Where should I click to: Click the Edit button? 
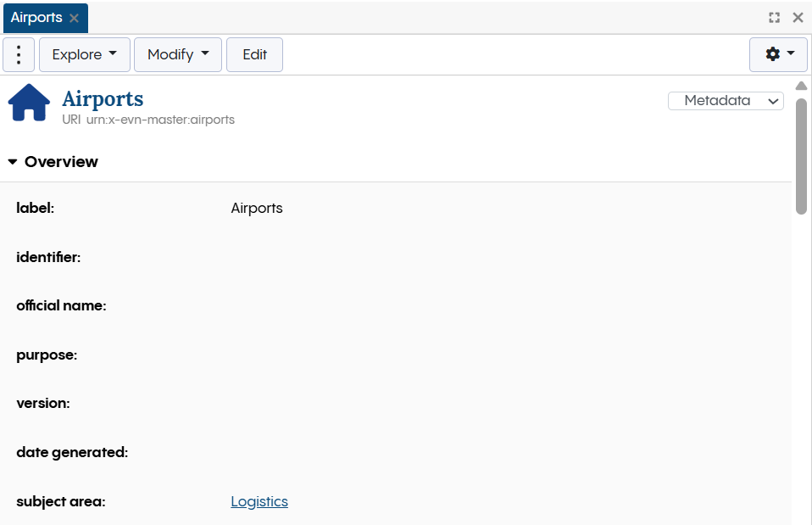(254, 53)
